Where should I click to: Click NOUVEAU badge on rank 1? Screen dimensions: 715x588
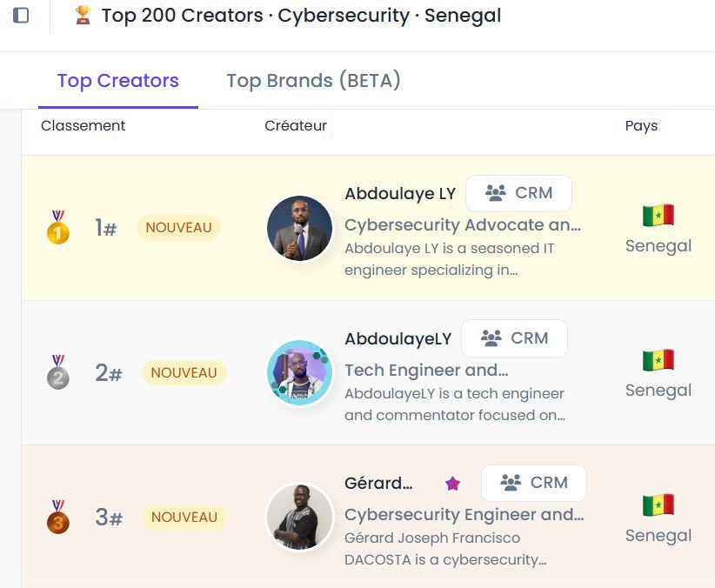[x=179, y=227]
